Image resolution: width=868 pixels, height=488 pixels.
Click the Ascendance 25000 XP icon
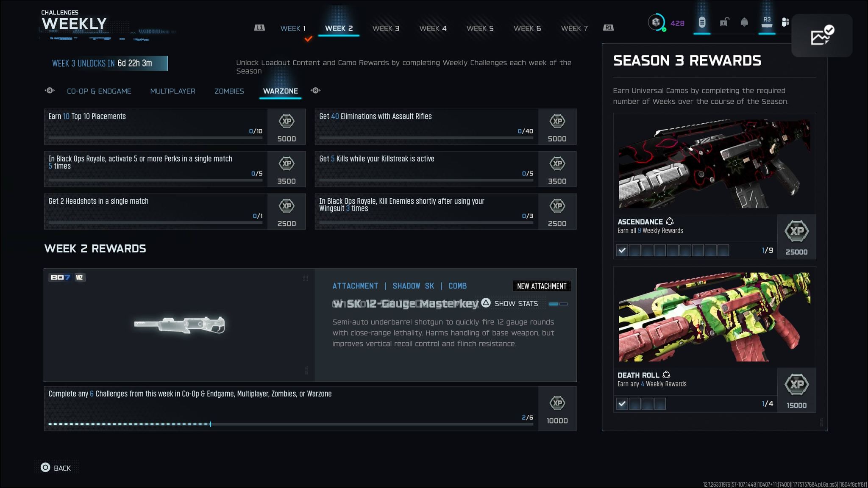[x=796, y=231]
